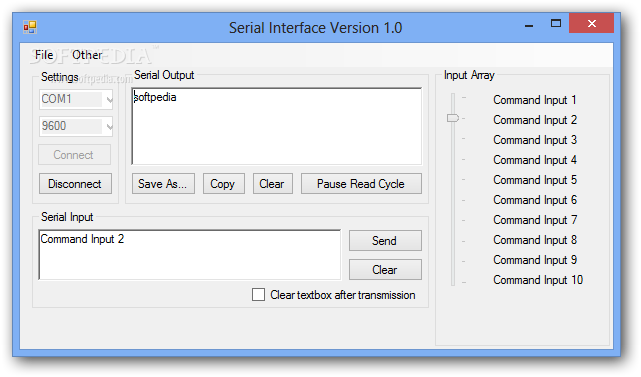641x377 pixels.
Task: Minimize the Serial Interface window
Action: pyautogui.click(x=529, y=25)
